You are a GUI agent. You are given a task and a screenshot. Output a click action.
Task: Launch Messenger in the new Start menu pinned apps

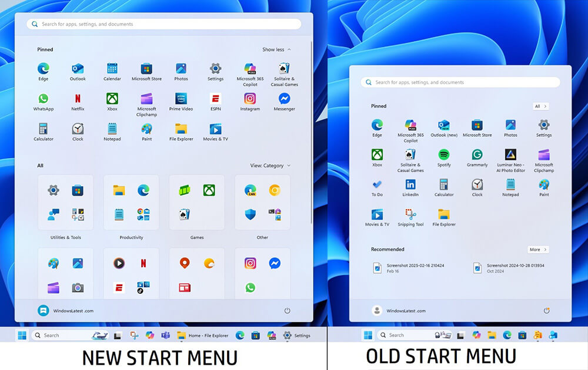point(285,102)
